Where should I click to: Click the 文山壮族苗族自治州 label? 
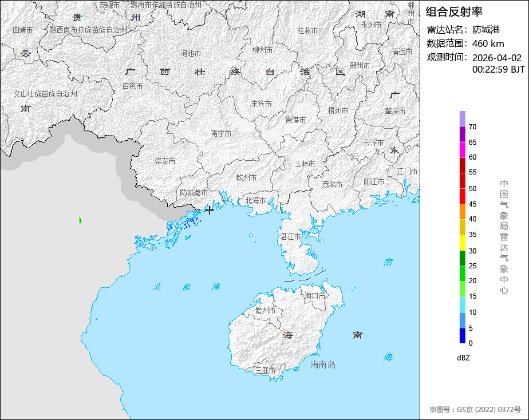[x=45, y=94]
